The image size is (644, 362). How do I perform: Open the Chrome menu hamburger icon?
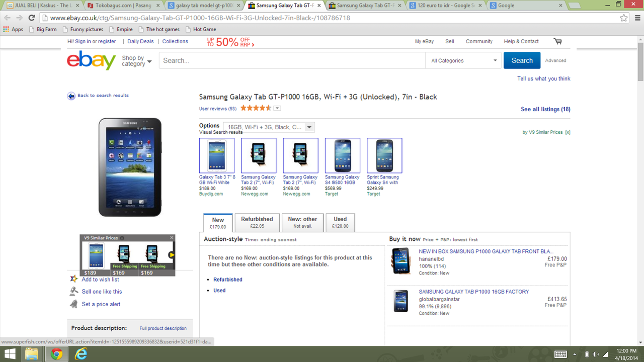636,18
